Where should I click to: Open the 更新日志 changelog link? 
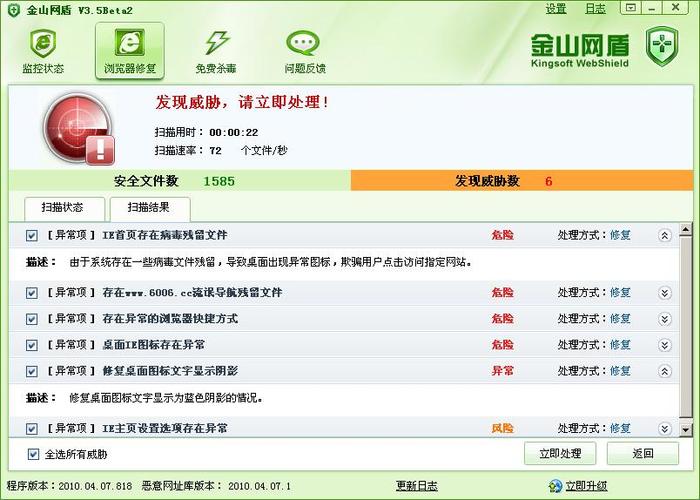tap(417, 486)
